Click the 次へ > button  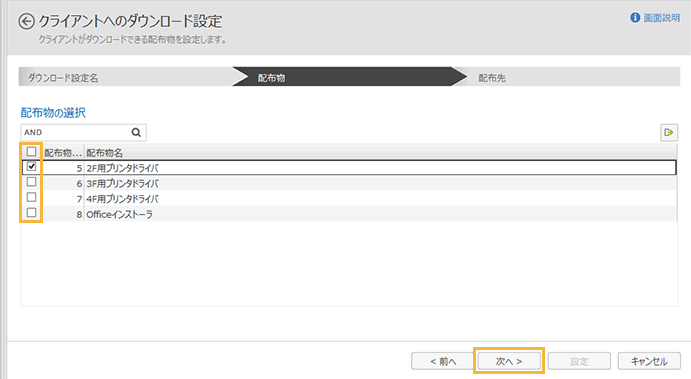pyautogui.click(x=509, y=361)
